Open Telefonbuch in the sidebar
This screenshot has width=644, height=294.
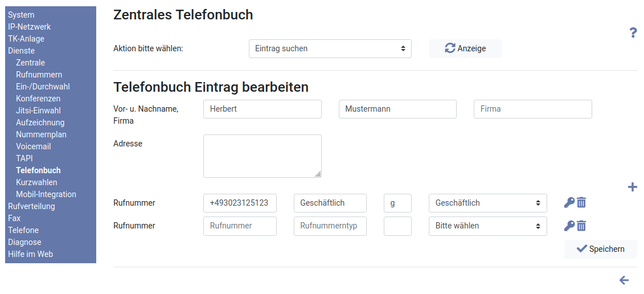(x=38, y=170)
